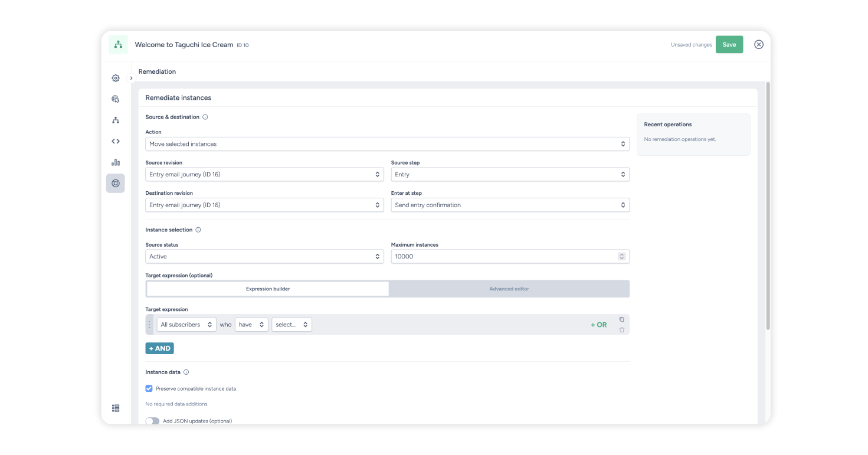Open the All subscribers dropdown
The width and height of the screenshot is (868, 455).
[186, 325]
